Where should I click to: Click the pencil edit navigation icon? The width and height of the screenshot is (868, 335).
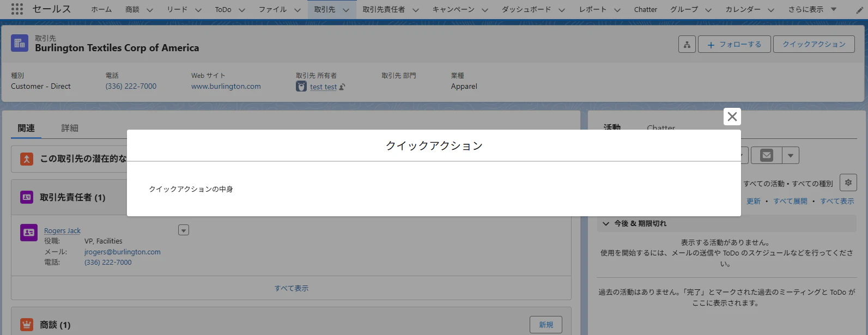pos(860,10)
